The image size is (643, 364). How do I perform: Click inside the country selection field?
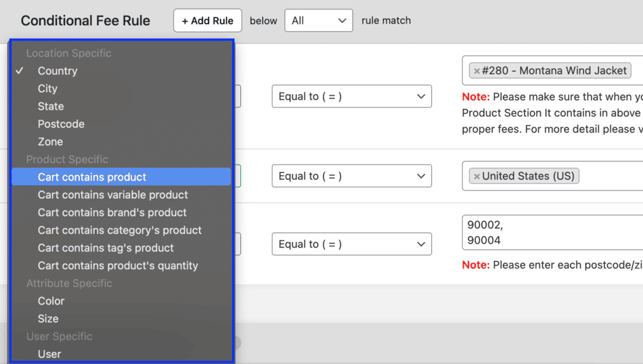(x=552, y=176)
